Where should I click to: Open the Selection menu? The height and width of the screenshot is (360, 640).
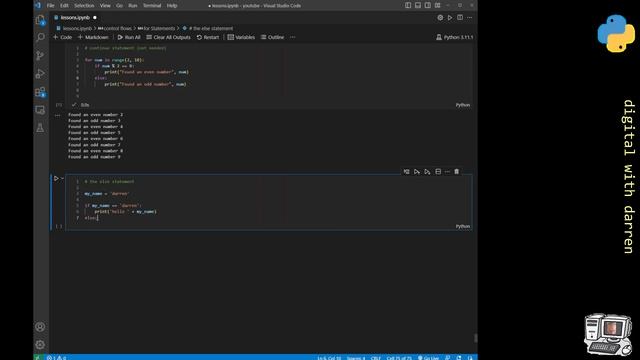pyautogui.click(x=84, y=6)
